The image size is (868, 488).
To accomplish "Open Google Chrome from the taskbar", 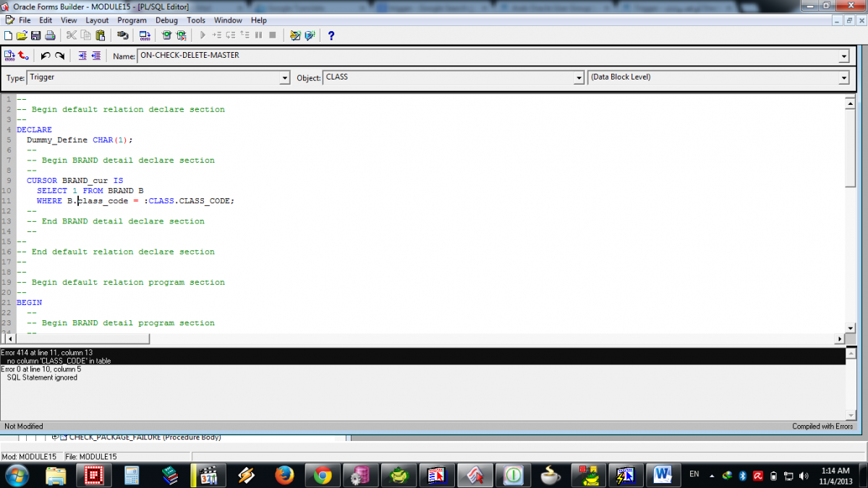I will 323,475.
